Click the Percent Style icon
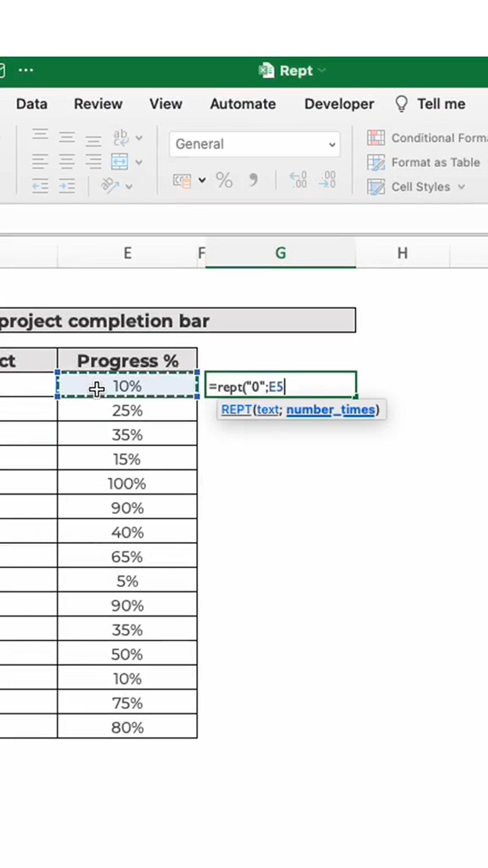Screen dimensions: 488x868 (224, 180)
